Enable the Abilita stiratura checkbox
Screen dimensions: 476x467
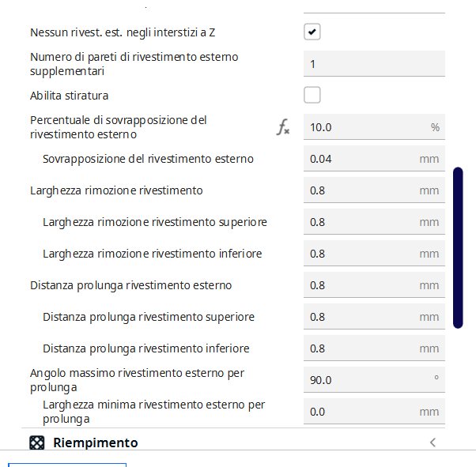312,96
